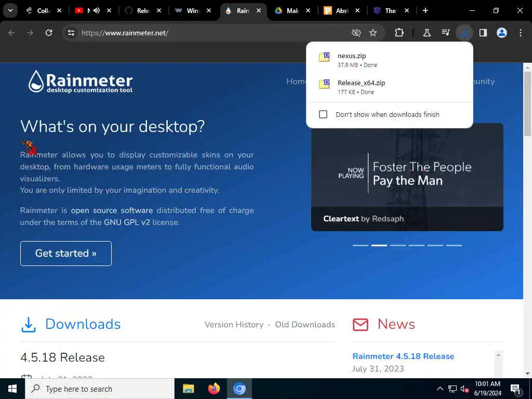
Task: Switch to the Colla browser tab
Action: pos(43,10)
